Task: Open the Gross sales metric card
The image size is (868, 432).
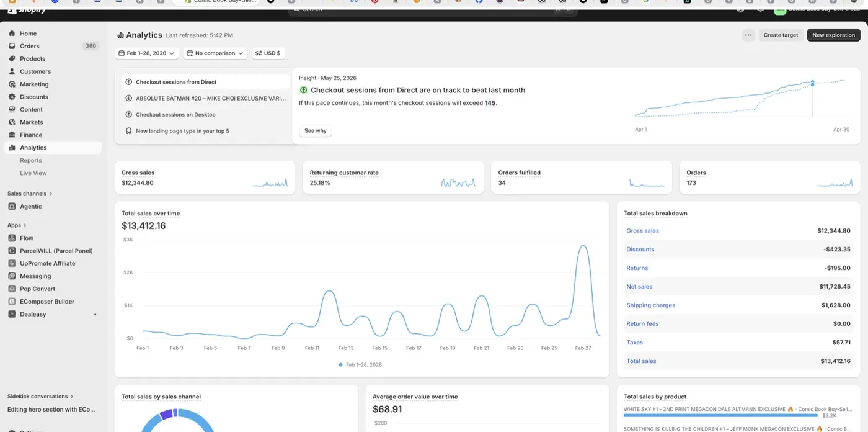Action: pyautogui.click(x=205, y=178)
